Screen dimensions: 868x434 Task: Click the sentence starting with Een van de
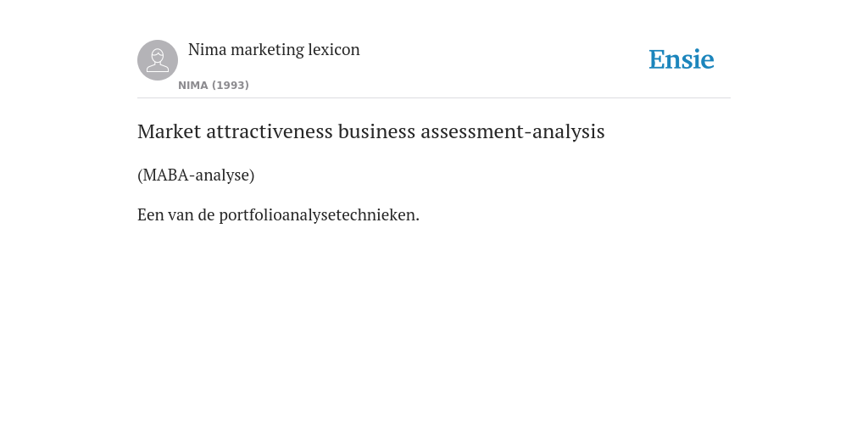[278, 214]
